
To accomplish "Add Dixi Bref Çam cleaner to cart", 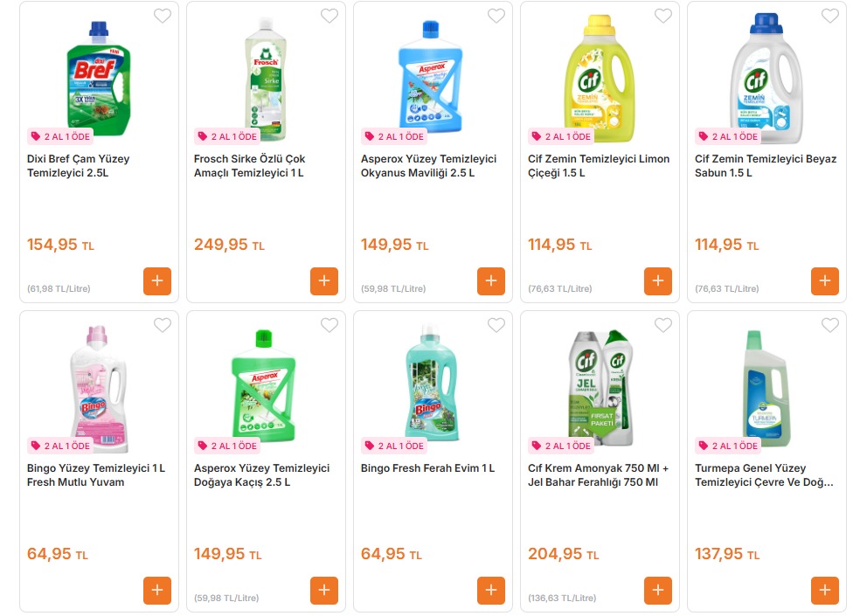I will tap(157, 281).
